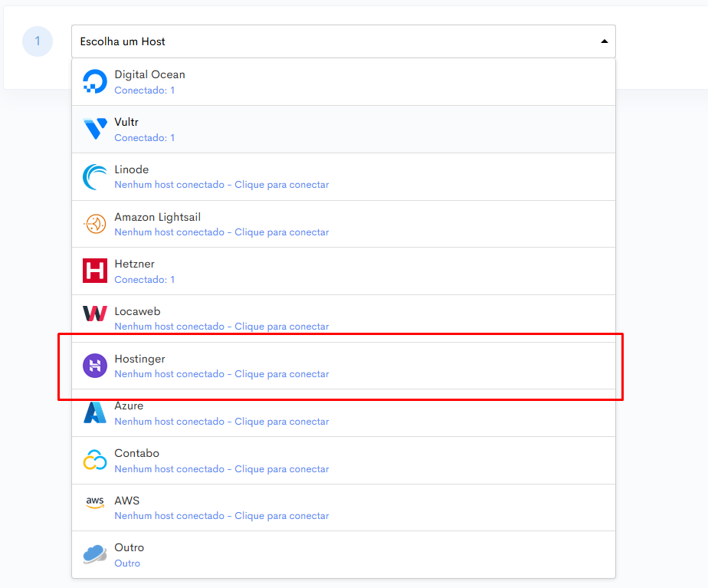Viewport: 708px width, 588px height.
Task: Click the Escolha um Host field label
Action: click(x=123, y=41)
